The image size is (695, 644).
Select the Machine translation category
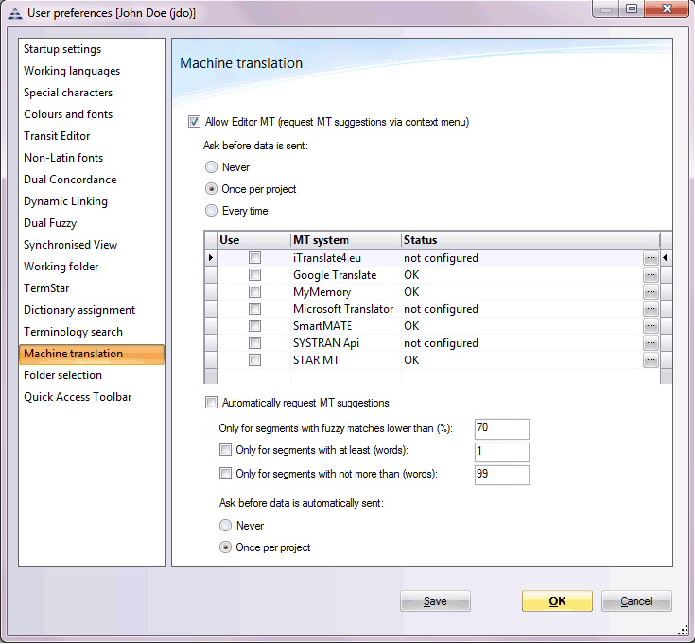pyautogui.click(x=92, y=354)
